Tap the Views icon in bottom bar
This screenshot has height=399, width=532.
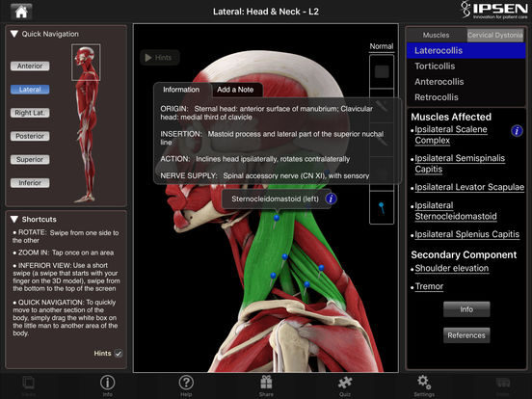[x=29, y=386]
